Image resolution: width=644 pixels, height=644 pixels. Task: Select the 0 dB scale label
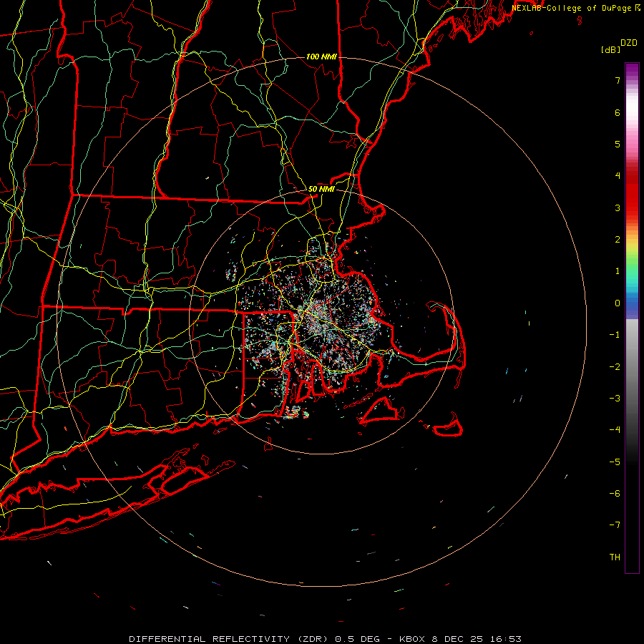[x=618, y=303]
